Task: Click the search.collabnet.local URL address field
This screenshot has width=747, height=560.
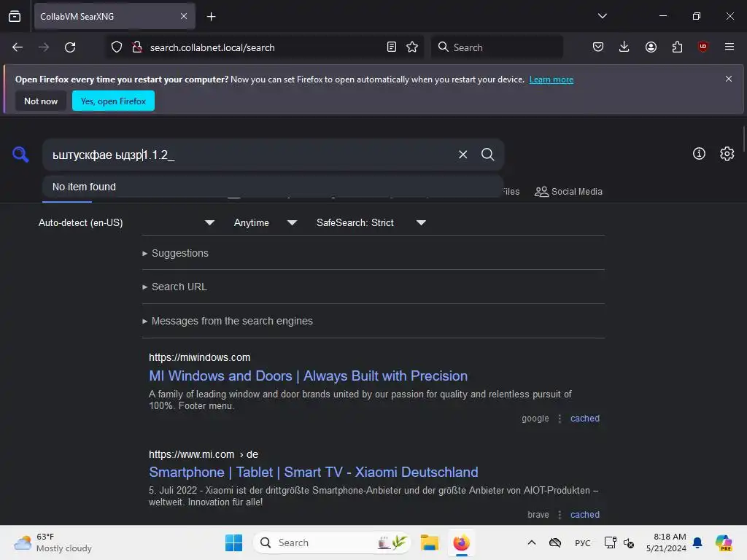Action: (264, 47)
